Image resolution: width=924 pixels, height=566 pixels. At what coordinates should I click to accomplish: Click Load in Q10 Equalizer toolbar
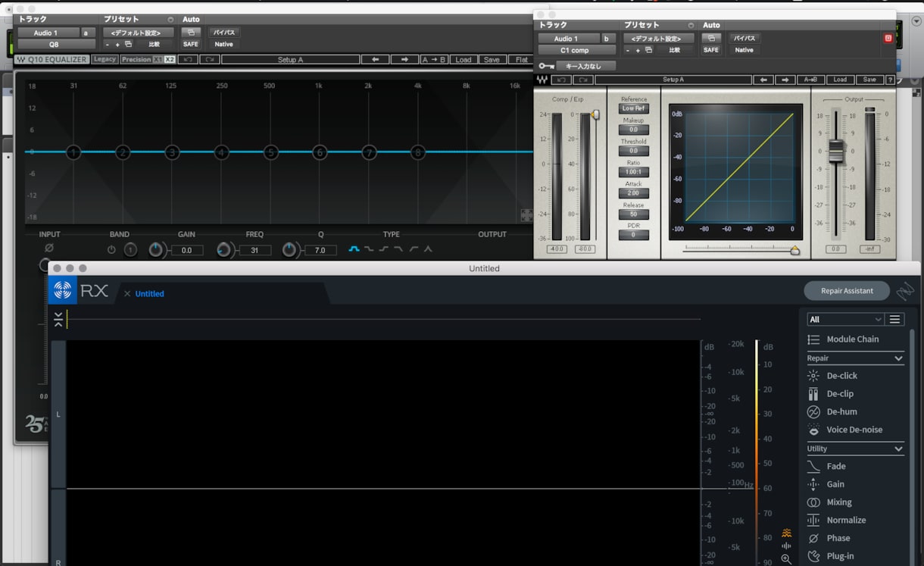[463, 60]
